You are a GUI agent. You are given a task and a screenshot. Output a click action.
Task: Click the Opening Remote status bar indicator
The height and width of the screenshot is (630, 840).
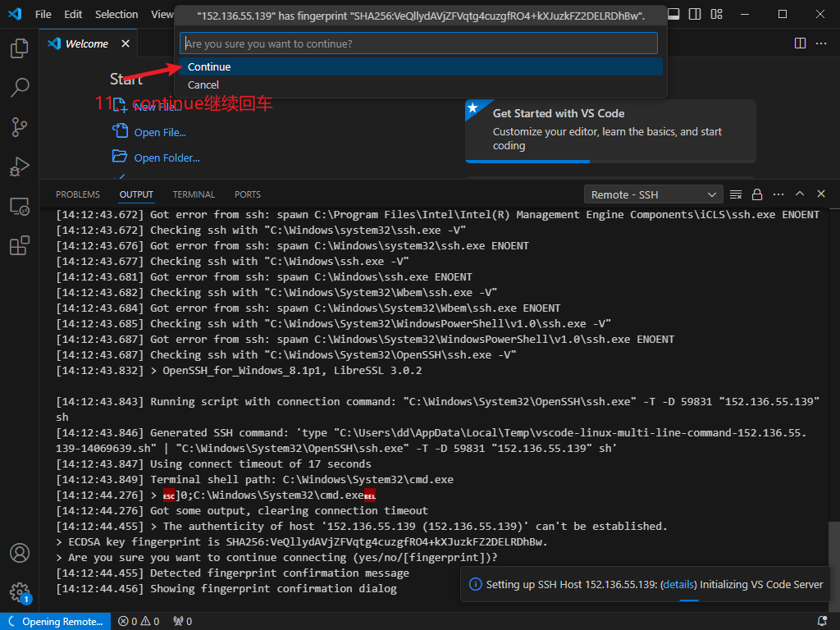click(x=56, y=622)
